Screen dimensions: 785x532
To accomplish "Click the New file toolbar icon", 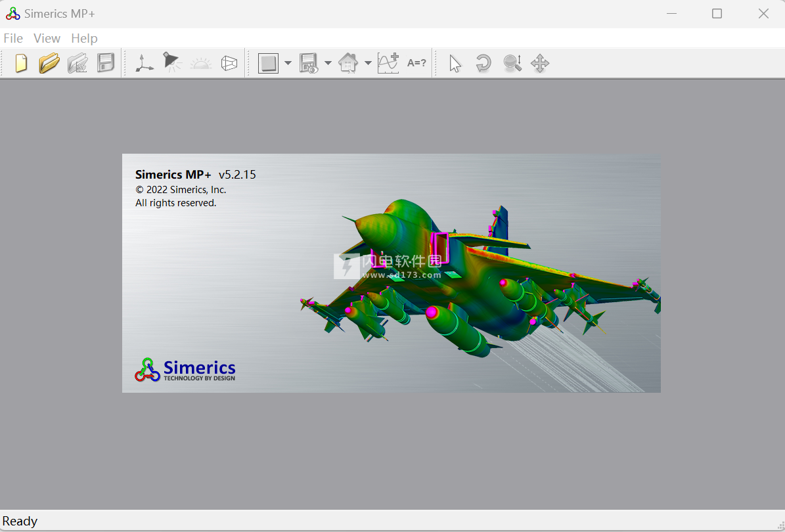I will [21, 63].
